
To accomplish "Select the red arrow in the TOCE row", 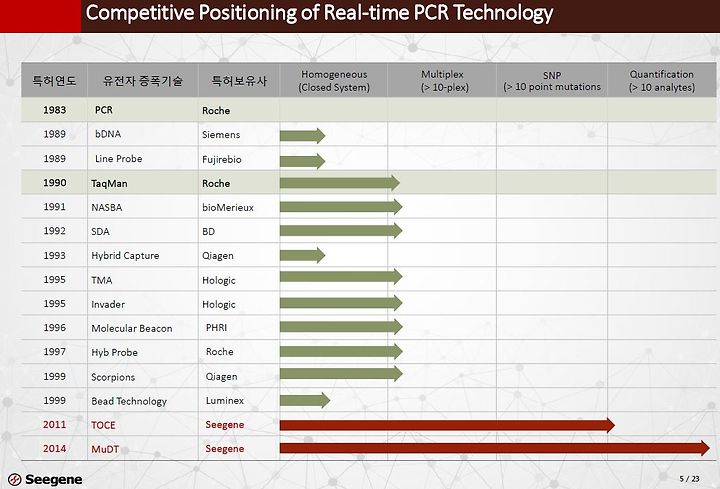I will (x=447, y=425).
